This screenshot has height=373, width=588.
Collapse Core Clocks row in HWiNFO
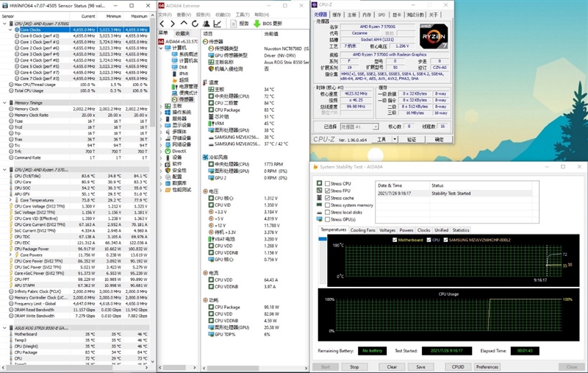tap(10, 29)
